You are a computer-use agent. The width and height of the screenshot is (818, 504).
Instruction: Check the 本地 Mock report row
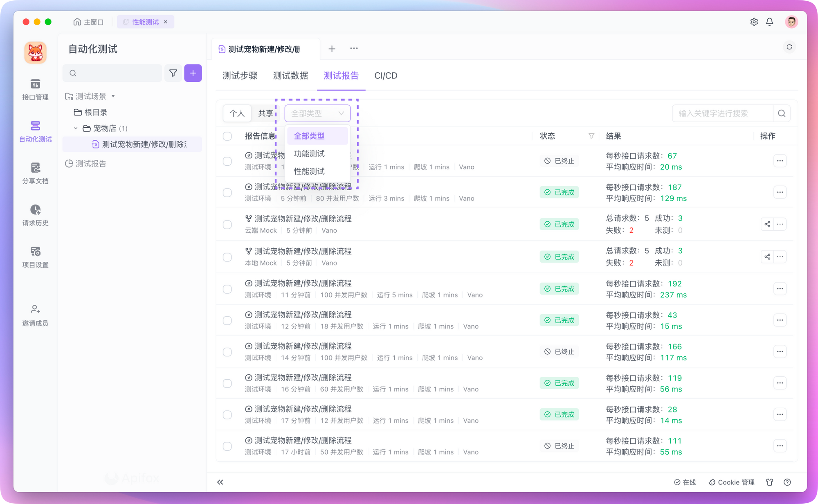[x=227, y=257]
